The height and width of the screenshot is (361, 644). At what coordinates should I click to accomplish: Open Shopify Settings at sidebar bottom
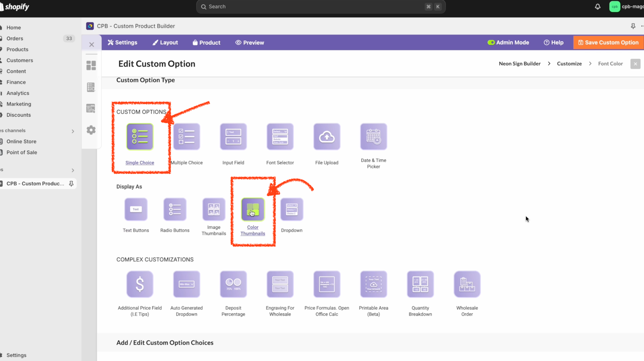click(16, 355)
